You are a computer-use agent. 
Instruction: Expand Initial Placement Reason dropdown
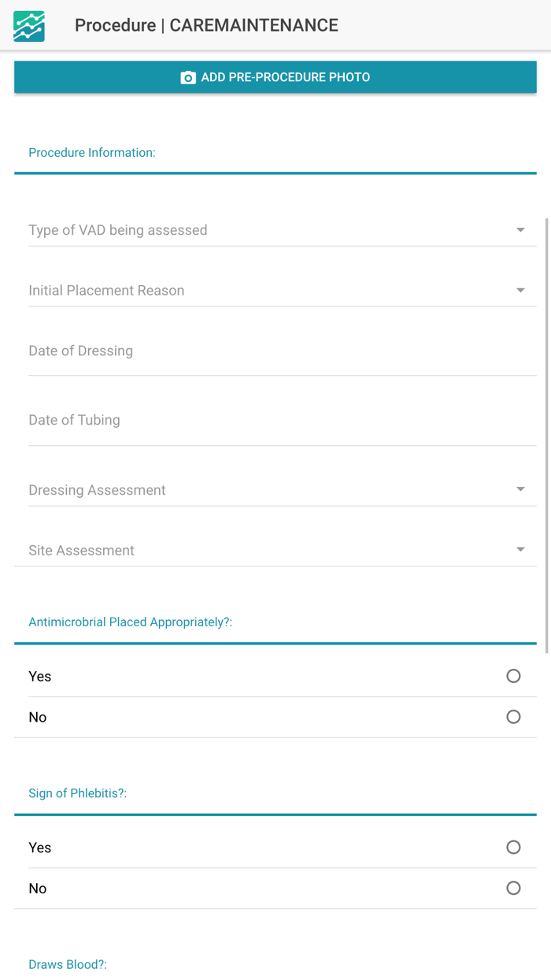pos(268,291)
